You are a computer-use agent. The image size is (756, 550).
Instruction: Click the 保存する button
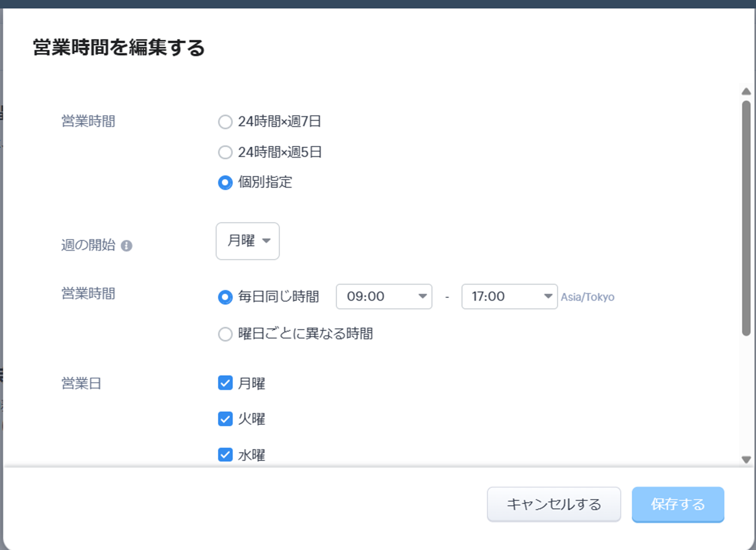(678, 504)
